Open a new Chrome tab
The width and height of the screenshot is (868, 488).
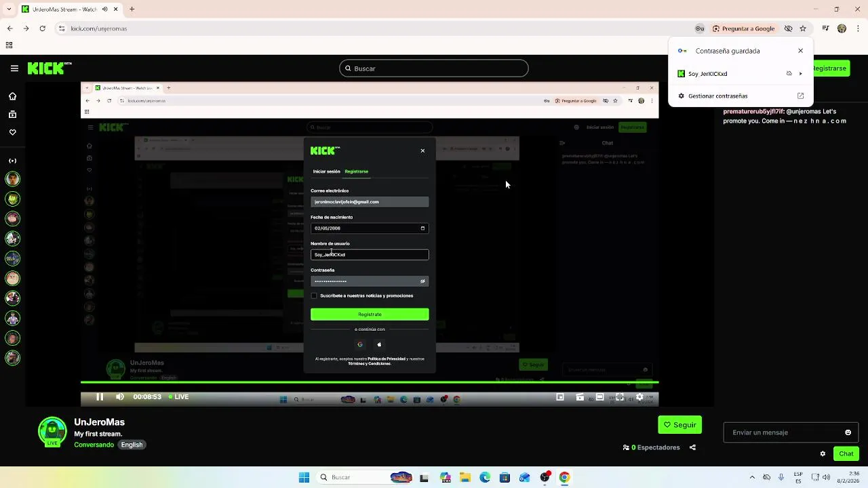[132, 9]
